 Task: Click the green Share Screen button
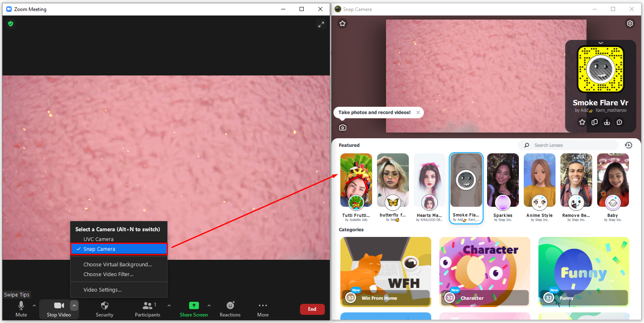point(194,309)
